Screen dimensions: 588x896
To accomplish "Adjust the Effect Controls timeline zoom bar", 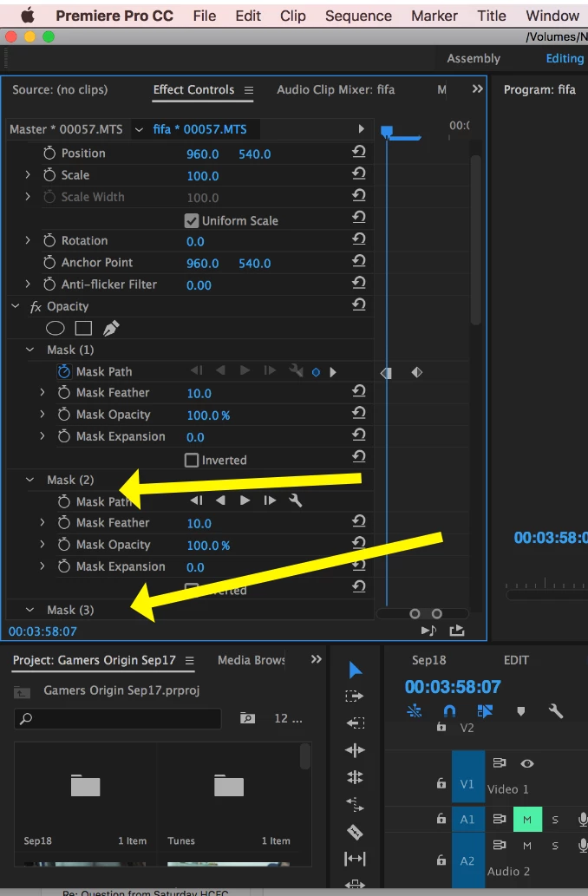I will click(423, 614).
